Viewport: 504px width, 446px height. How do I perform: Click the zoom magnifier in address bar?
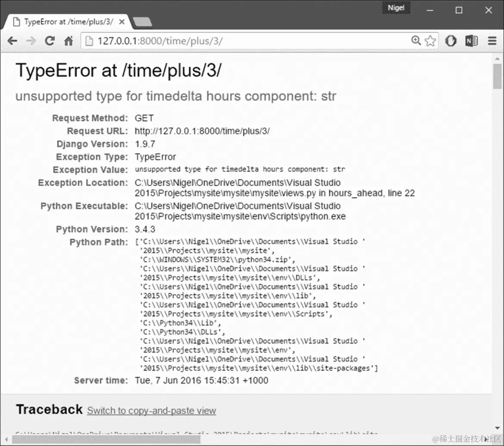(x=416, y=41)
